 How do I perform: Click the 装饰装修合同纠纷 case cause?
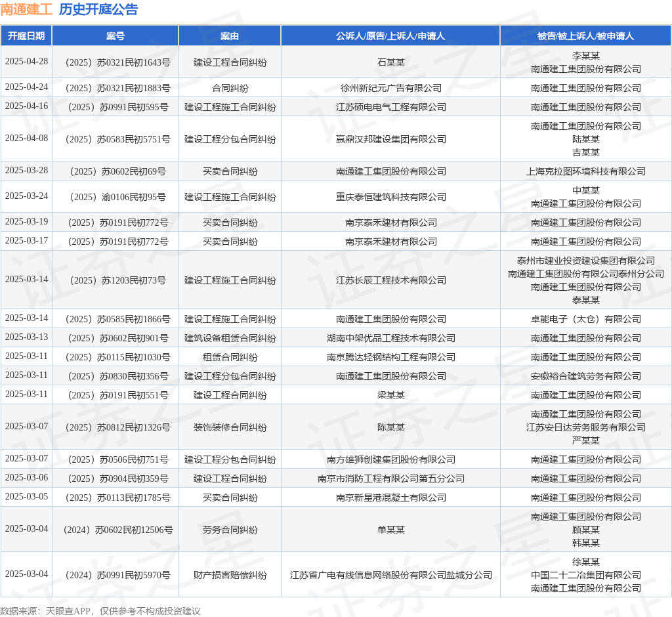pyautogui.click(x=230, y=427)
